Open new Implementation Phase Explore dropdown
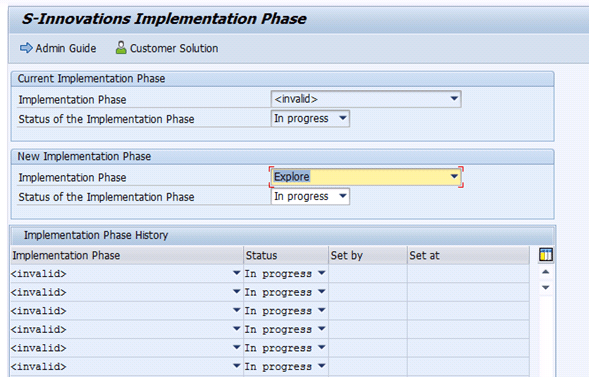The height and width of the screenshot is (377, 589). click(454, 176)
